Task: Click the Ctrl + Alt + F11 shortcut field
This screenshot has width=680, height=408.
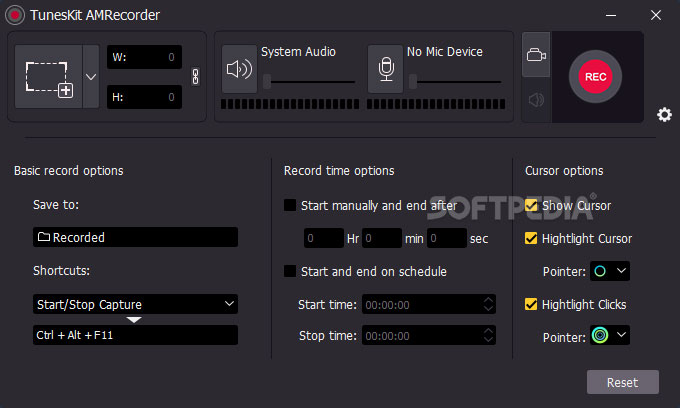Action: coord(135,335)
